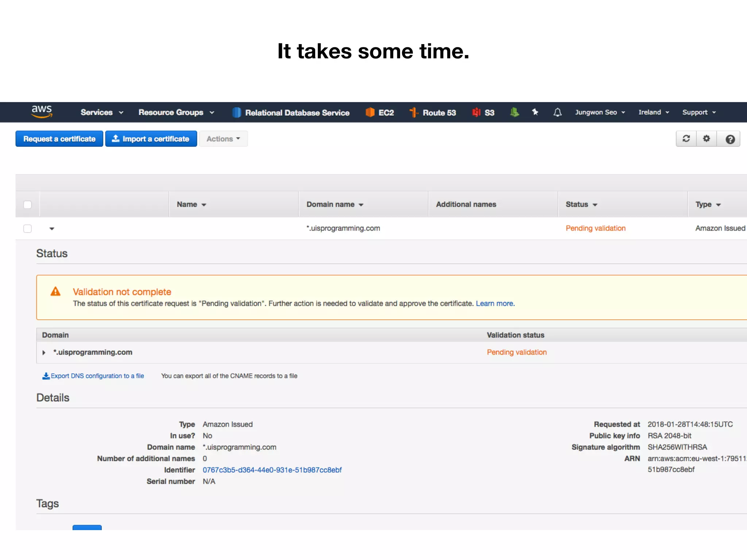Select all certificates header checkbox

click(x=28, y=205)
